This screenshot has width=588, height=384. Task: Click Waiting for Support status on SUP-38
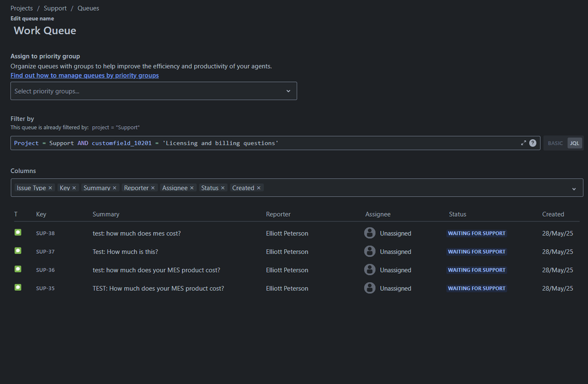(476, 233)
